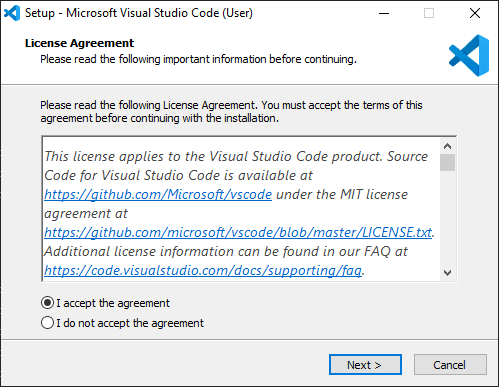This screenshot has height=387, width=499.
Task: Cancel the setup installation
Action: [x=450, y=365]
